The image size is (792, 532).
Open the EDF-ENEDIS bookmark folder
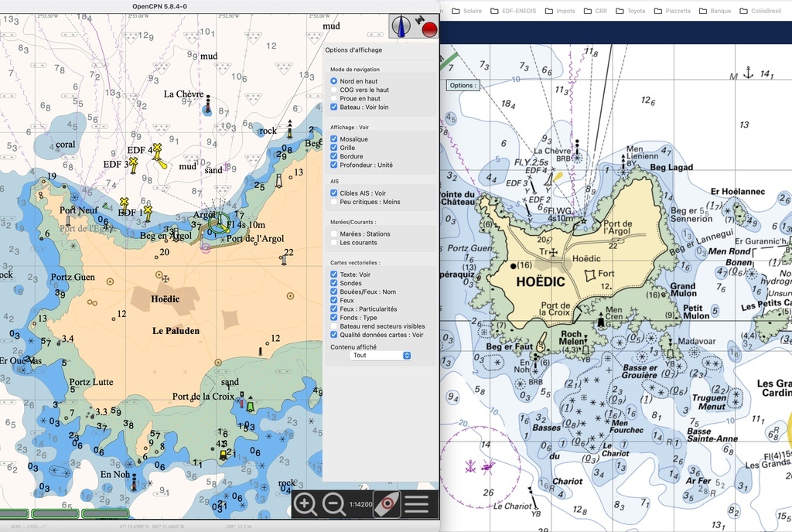[x=514, y=11]
